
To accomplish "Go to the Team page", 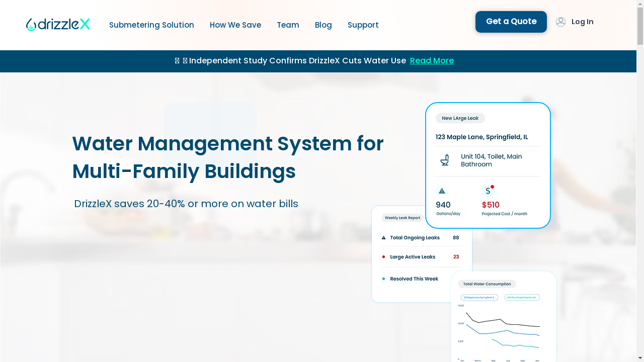I will [x=288, y=25].
